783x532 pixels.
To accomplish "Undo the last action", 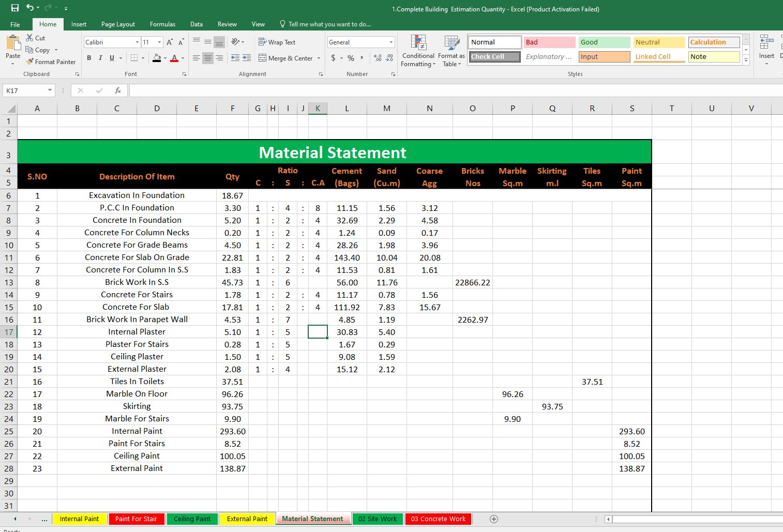I will pos(30,8).
